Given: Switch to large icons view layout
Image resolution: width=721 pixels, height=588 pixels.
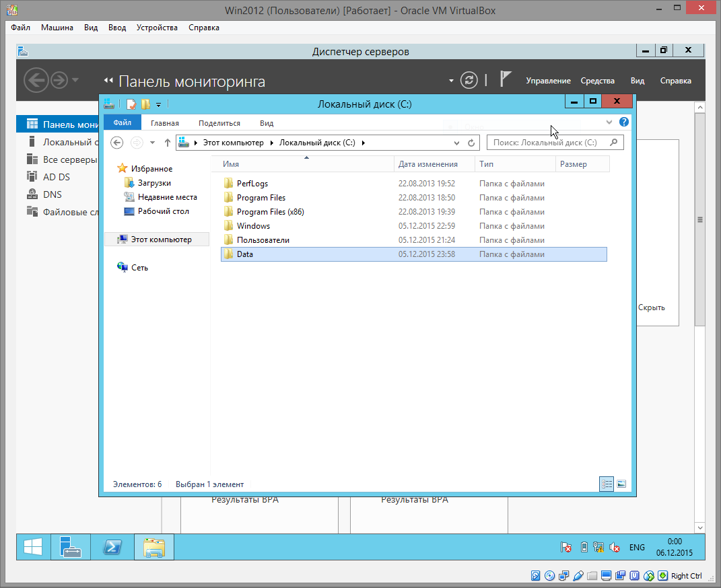Looking at the screenshot, I should (621, 484).
